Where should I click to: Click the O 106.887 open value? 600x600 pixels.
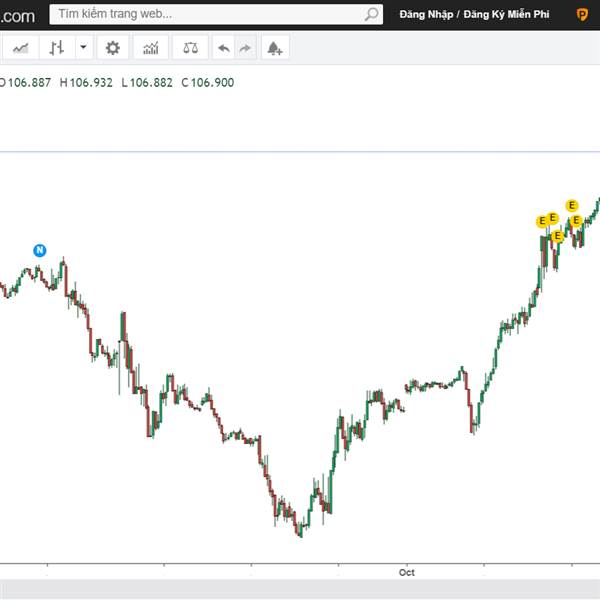pyautogui.click(x=25, y=83)
